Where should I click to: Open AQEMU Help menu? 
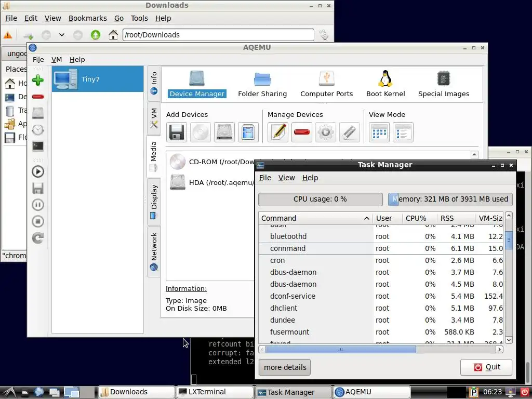pos(77,59)
